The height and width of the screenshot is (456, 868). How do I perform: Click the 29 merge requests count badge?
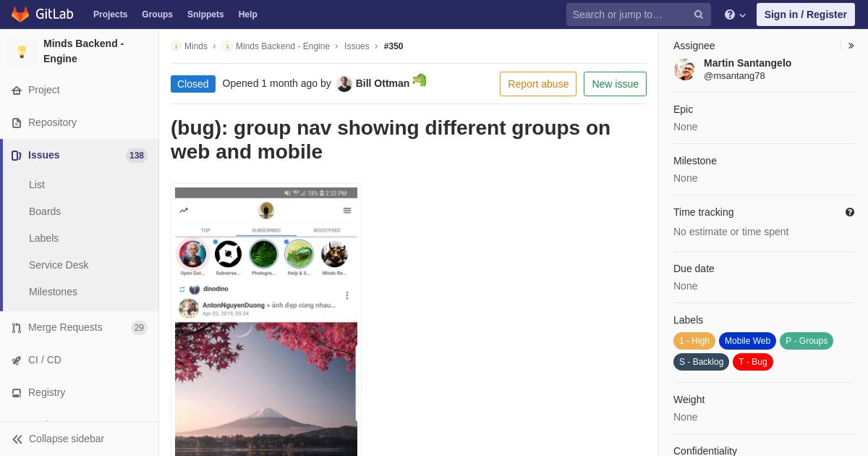click(x=139, y=328)
